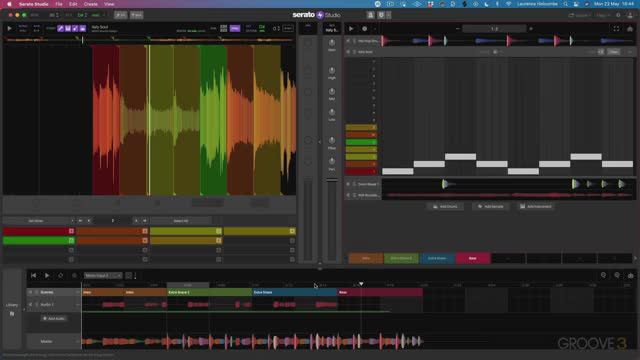Increase the scene length with plus
Image resolution: width=640 pixels, height=360 pixels.
tap(531, 29)
